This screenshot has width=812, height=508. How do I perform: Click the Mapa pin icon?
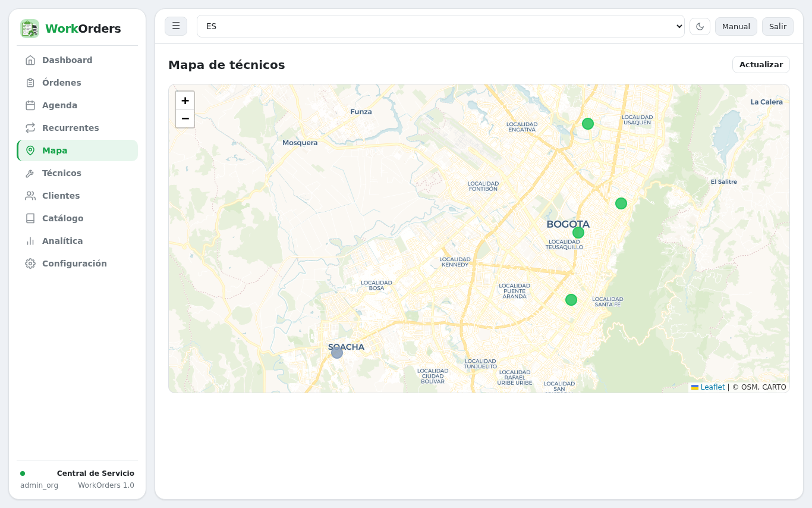[x=30, y=150]
